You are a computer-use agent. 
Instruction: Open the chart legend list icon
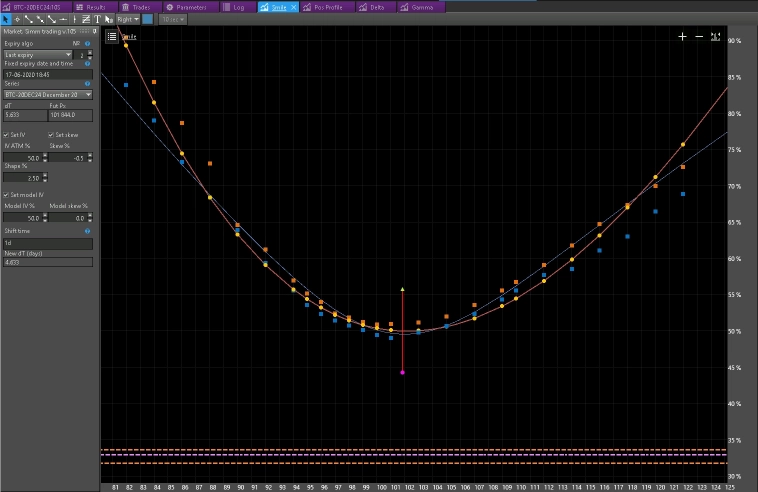(112, 36)
